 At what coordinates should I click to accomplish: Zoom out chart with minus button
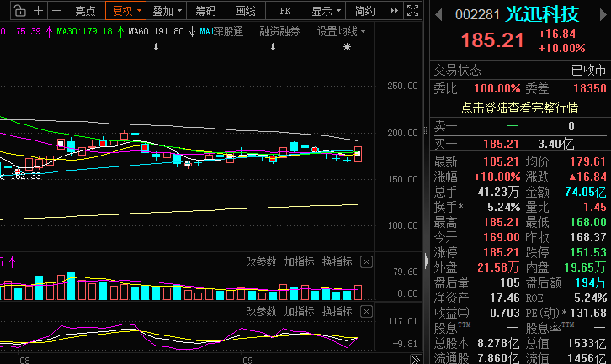pos(57,11)
